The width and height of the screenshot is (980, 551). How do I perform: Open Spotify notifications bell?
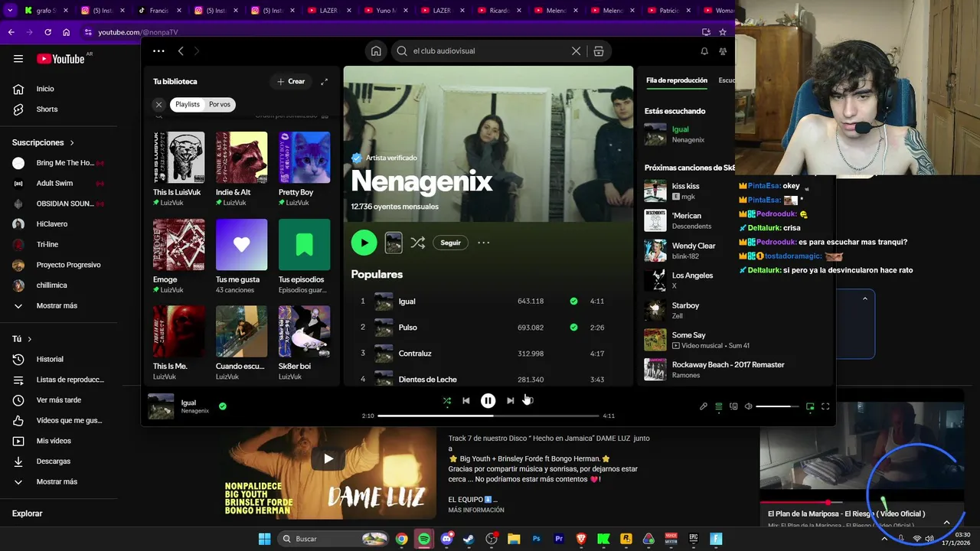coord(704,51)
